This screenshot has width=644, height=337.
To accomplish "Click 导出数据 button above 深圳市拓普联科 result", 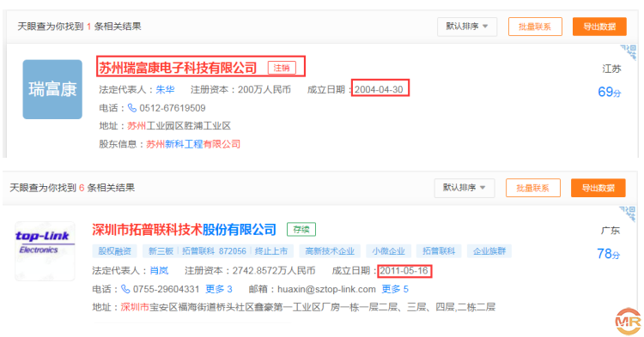I will click(598, 188).
